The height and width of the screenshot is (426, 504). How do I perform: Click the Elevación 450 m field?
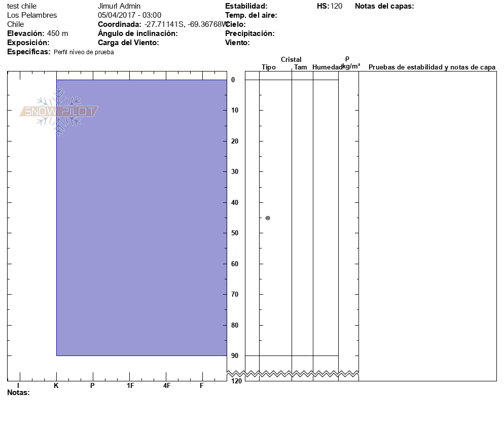38,33
